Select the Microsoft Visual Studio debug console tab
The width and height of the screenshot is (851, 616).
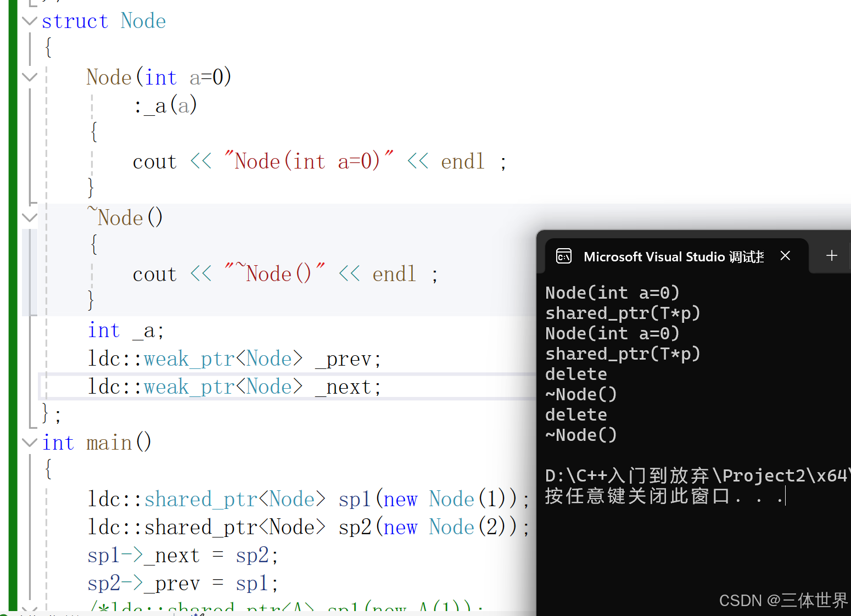coord(676,256)
